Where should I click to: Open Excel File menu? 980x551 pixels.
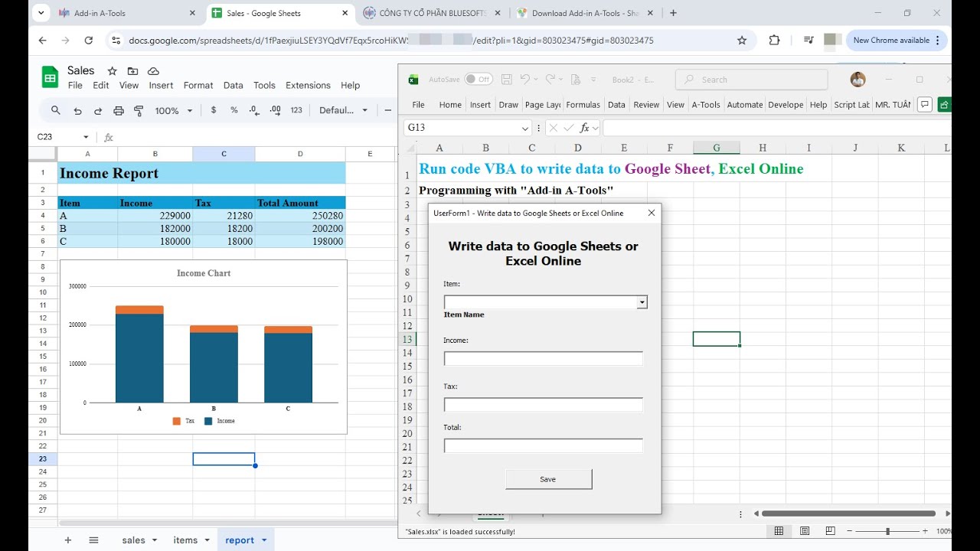[418, 105]
